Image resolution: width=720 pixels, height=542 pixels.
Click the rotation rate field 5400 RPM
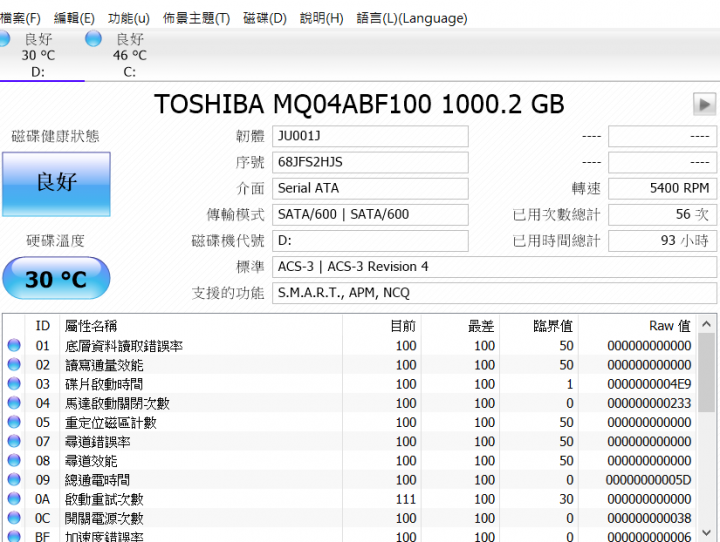tap(662, 189)
